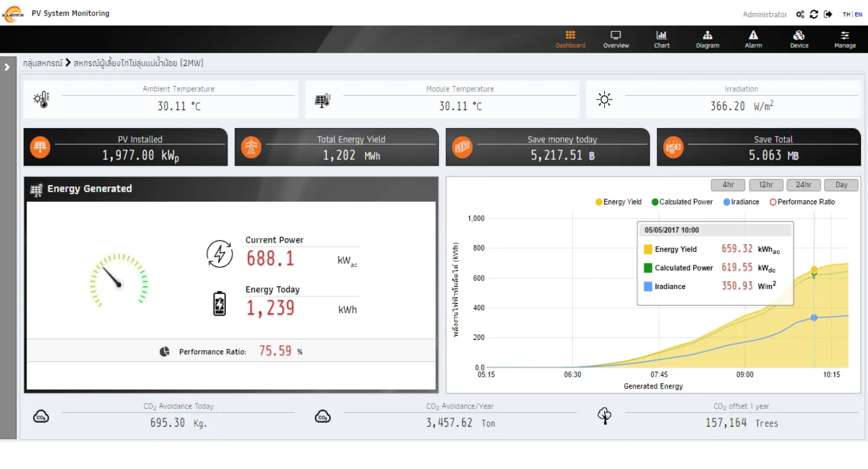Screen dimensions: 868x469
Task: Click the logout icon in the top bar
Action: pyautogui.click(x=828, y=14)
